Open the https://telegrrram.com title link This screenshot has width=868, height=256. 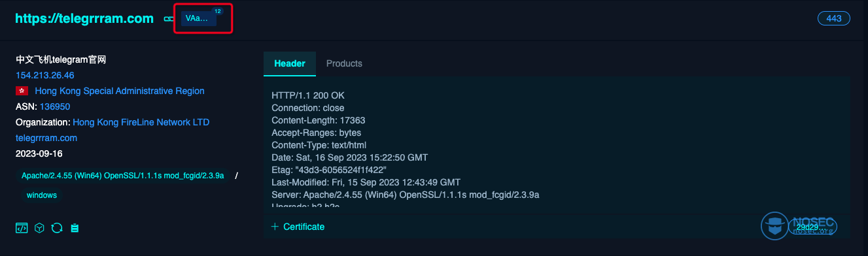(84, 19)
